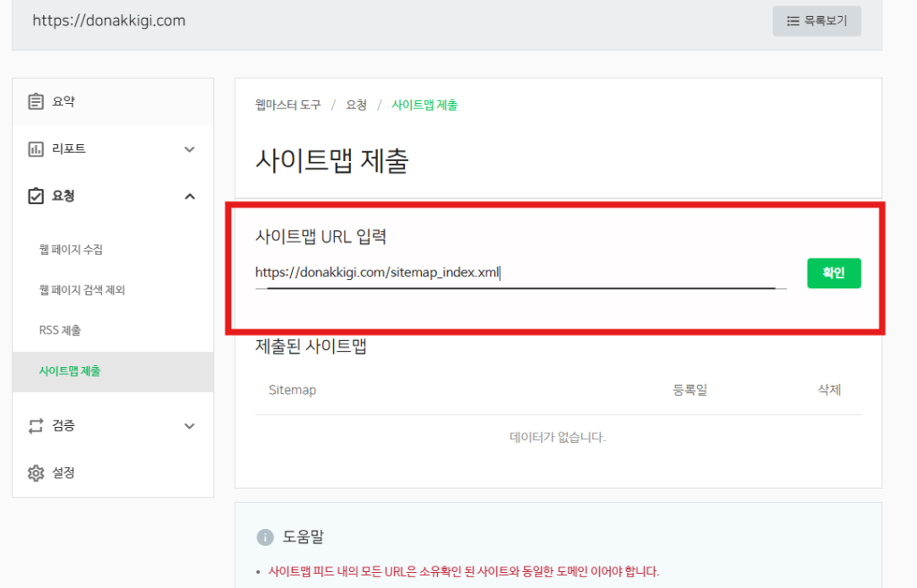Expand the 리포트 menu chevron

[190, 149]
